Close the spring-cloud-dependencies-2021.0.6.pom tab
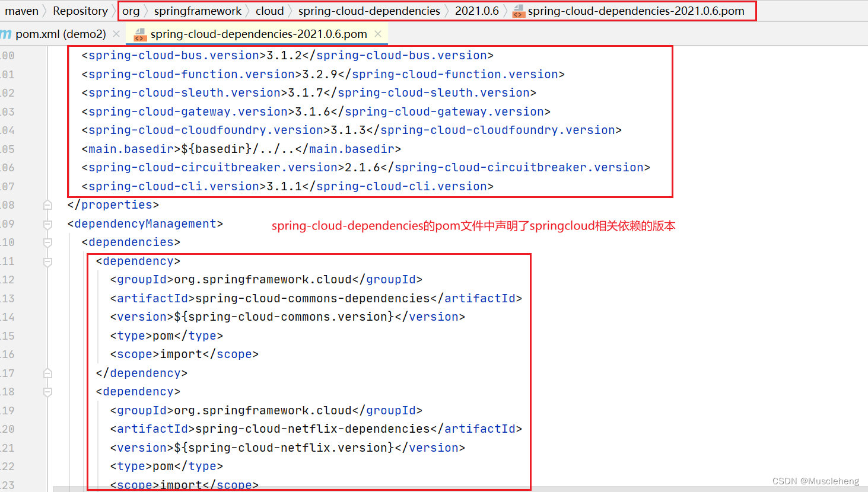Screen dimensions: 868x492 [x=378, y=34]
